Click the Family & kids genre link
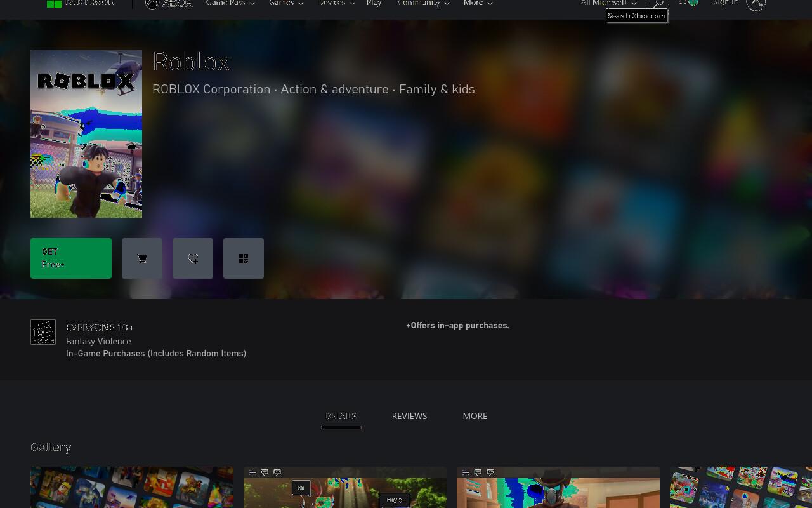This screenshot has height=508, width=812. click(437, 89)
